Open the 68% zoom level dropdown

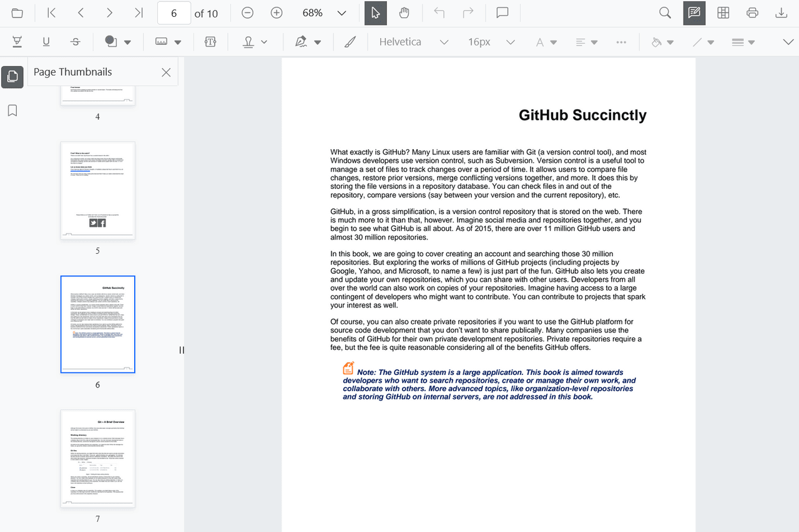point(341,13)
